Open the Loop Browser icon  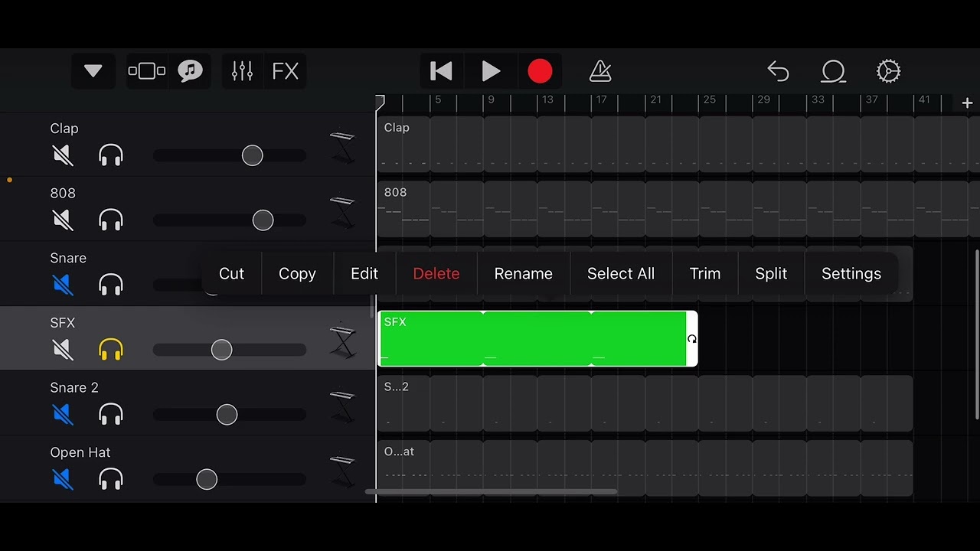(x=833, y=71)
